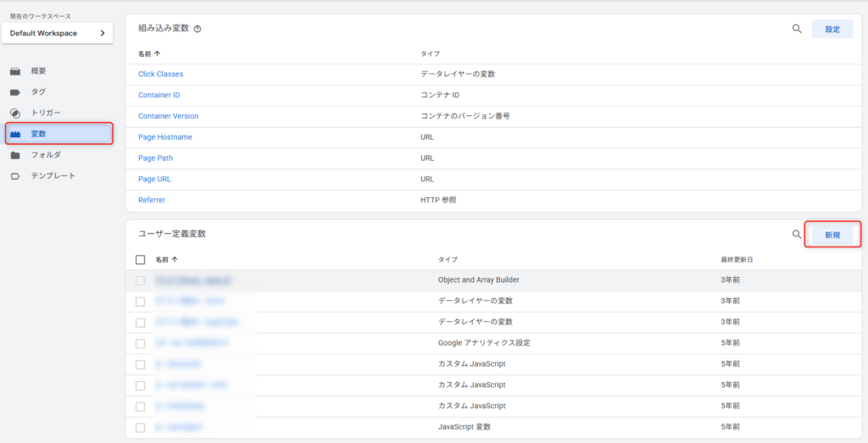Open the トリガー section from sidebar
Viewport: 868px width, 443px height.
pyautogui.click(x=46, y=113)
